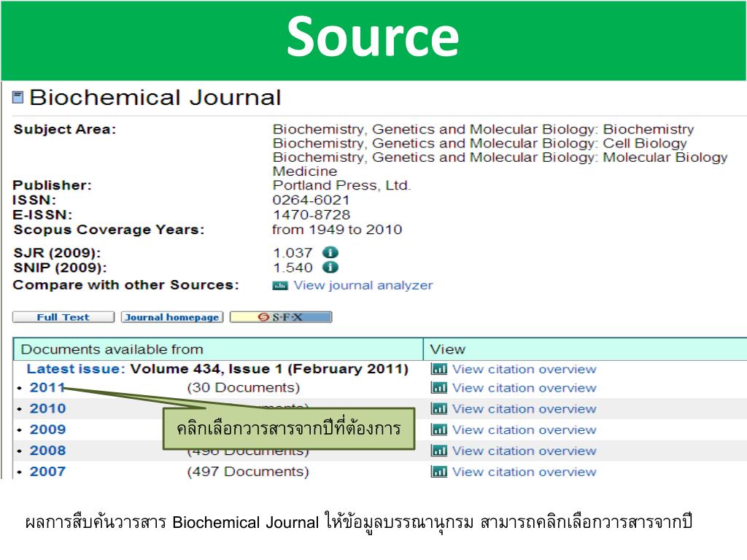View citation overview for 2009
747x560 pixels.
(524, 429)
